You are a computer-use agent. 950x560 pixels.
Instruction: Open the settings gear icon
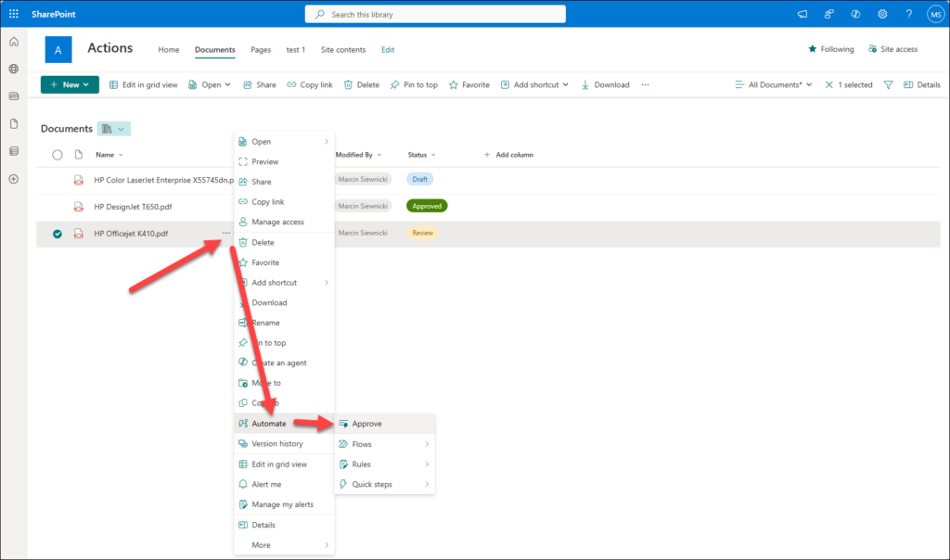coord(882,14)
